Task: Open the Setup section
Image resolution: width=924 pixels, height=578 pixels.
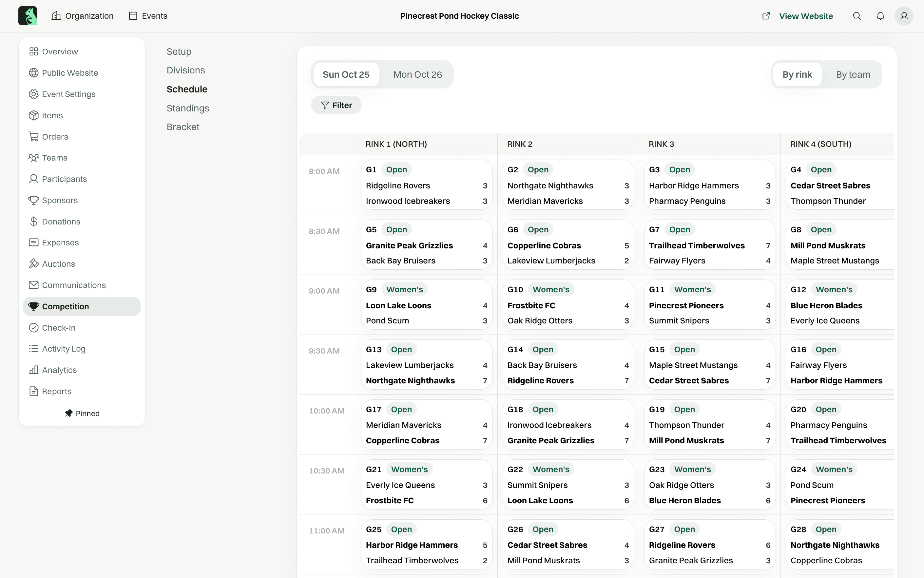Action: click(179, 52)
